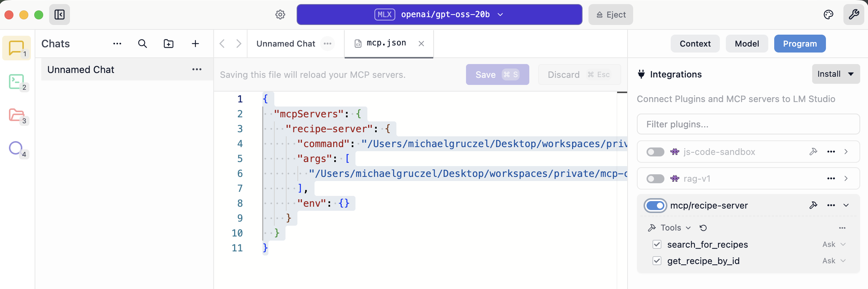Click the "env" key in editor
The image size is (868, 289).
point(312,203)
